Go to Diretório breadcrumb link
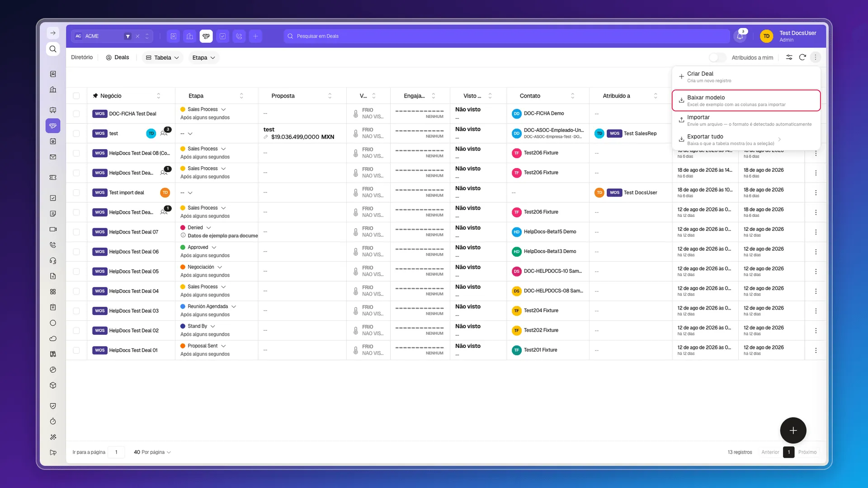Image resolution: width=868 pixels, height=488 pixels. (82, 57)
